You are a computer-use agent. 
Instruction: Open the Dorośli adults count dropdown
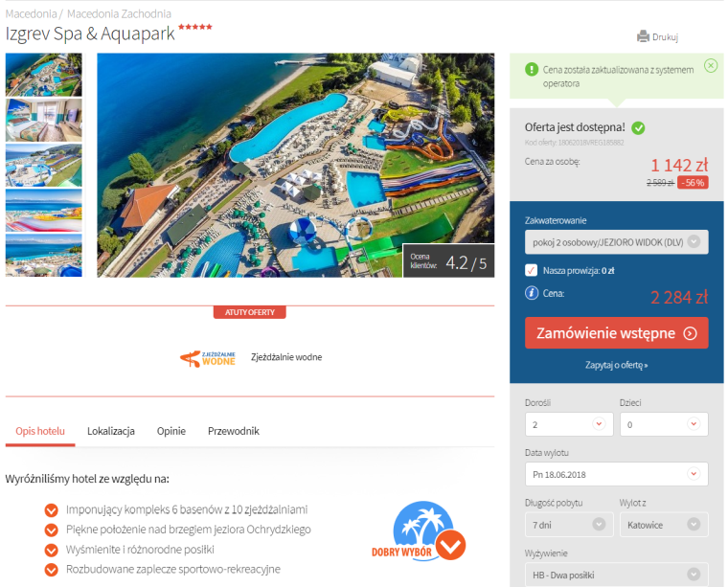click(569, 423)
